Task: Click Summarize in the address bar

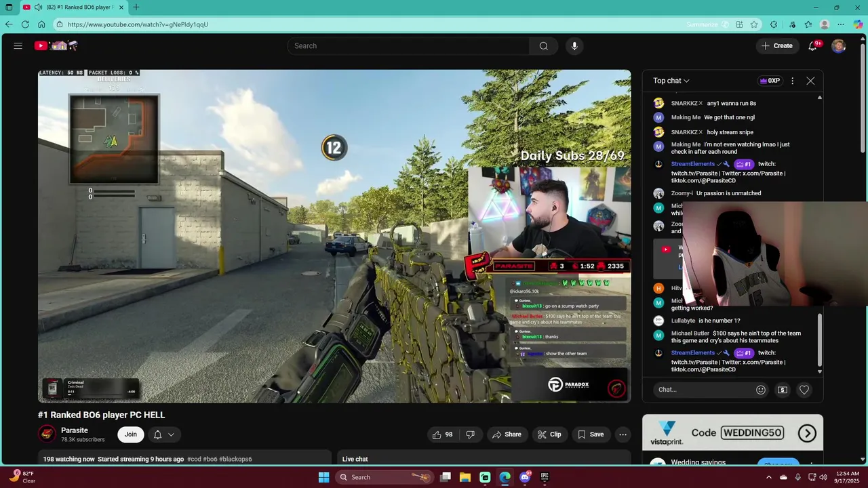Action: 707,24
